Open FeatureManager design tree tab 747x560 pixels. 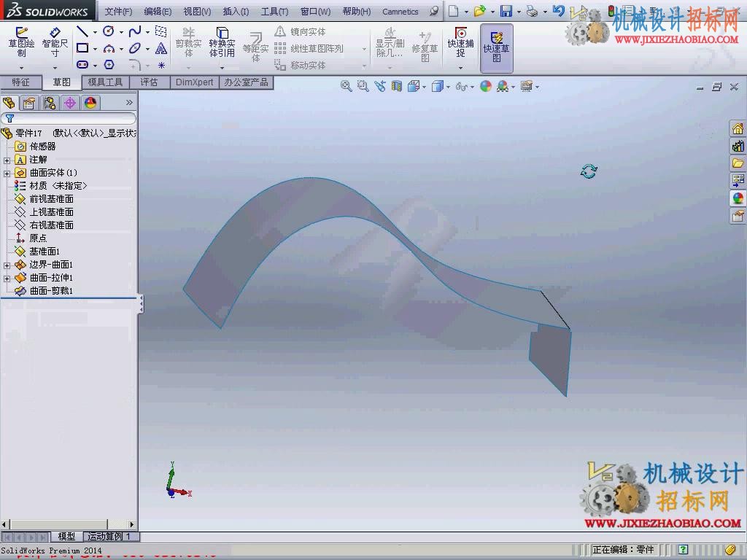pyautogui.click(x=9, y=103)
